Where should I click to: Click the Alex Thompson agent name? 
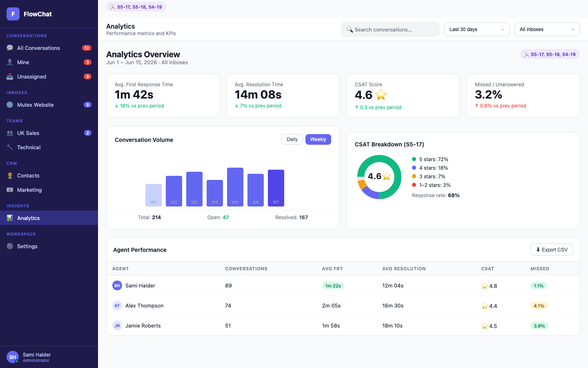click(144, 305)
